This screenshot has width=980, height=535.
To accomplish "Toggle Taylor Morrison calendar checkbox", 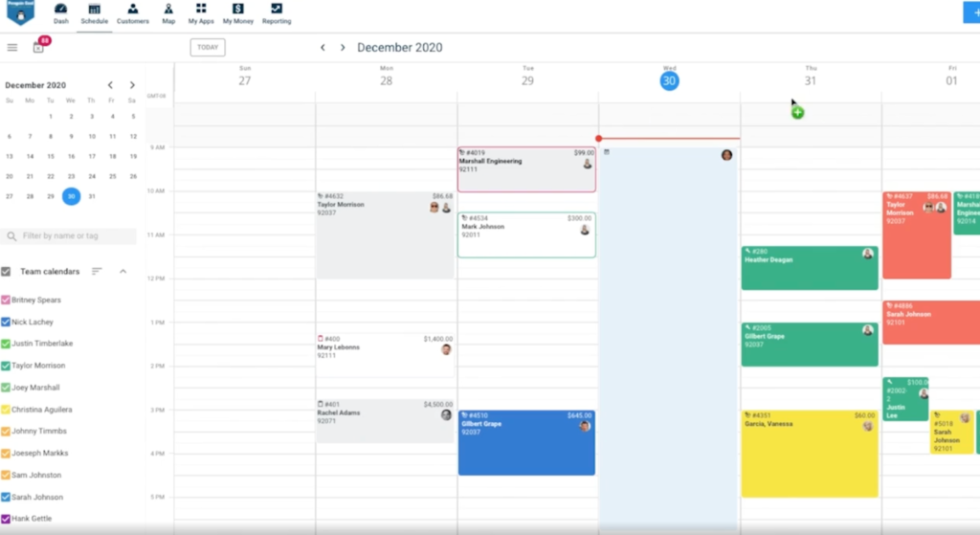I will tap(6, 366).
